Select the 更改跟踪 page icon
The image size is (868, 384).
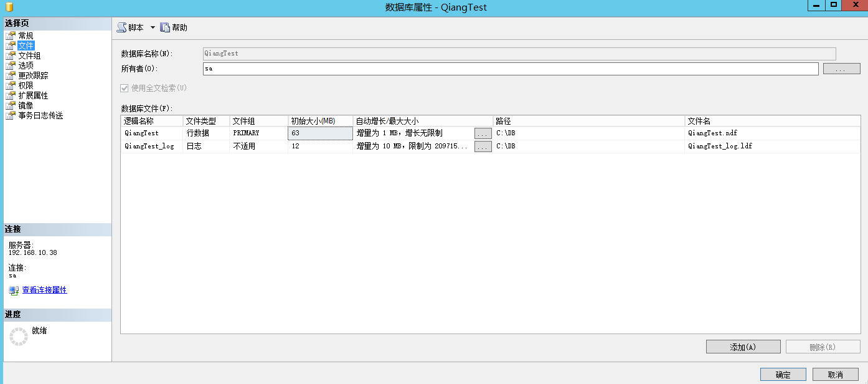point(11,75)
